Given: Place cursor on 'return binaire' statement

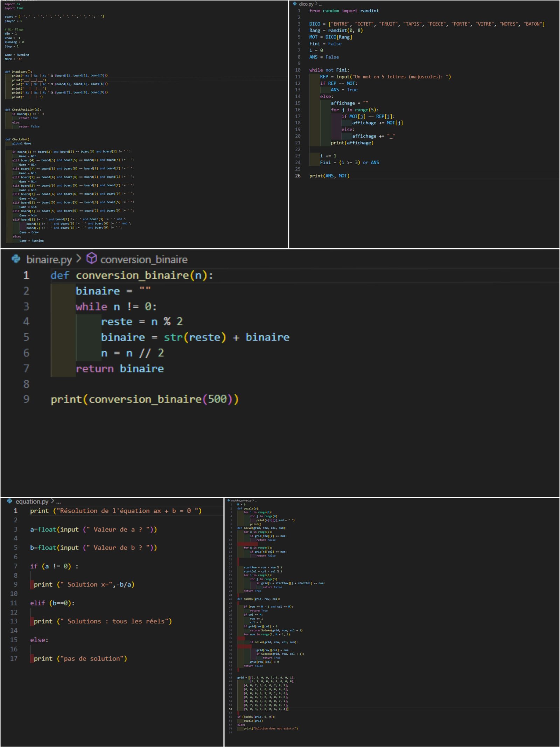Looking at the screenshot, I should [120, 368].
